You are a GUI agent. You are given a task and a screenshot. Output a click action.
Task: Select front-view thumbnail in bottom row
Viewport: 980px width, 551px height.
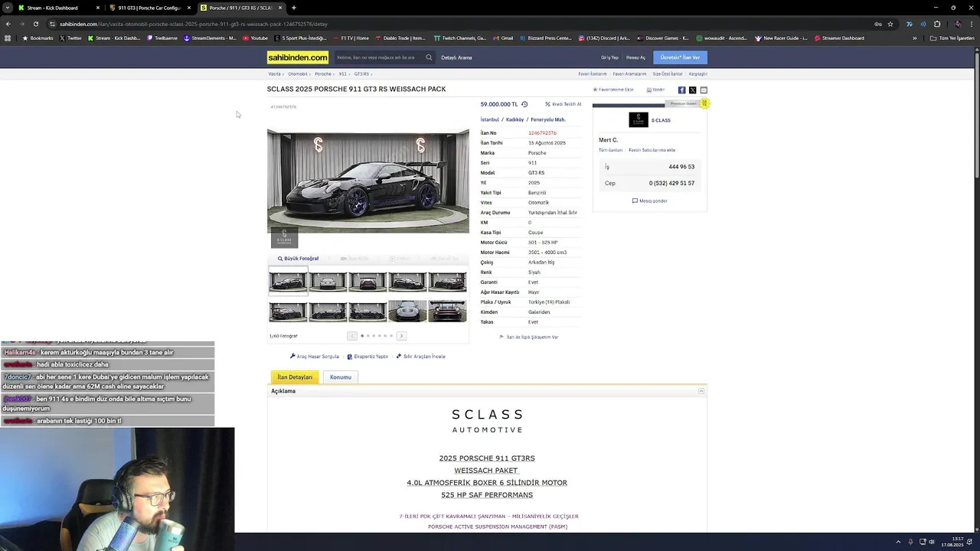(407, 311)
